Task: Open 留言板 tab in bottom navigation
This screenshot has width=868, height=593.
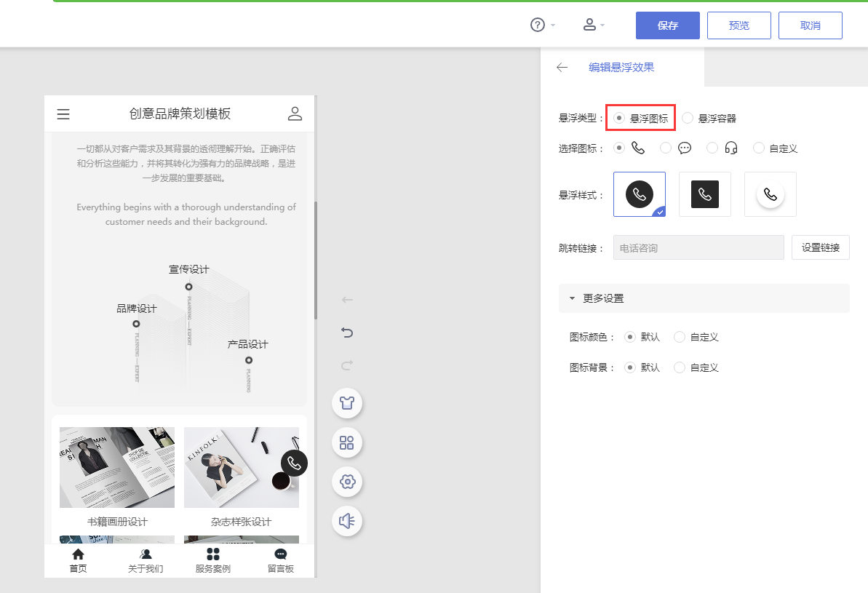Action: 281,560
